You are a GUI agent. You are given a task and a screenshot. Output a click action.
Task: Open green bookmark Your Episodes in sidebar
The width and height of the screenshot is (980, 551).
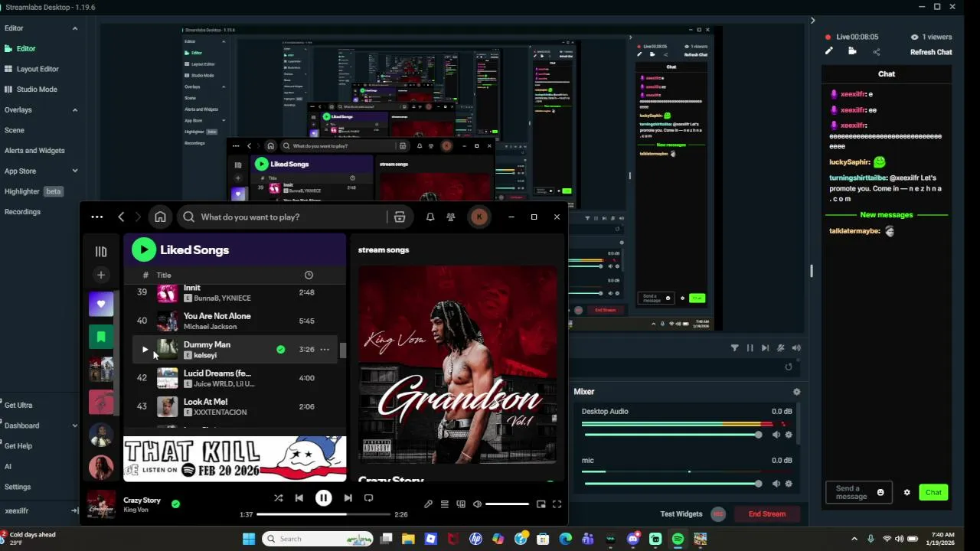(101, 336)
